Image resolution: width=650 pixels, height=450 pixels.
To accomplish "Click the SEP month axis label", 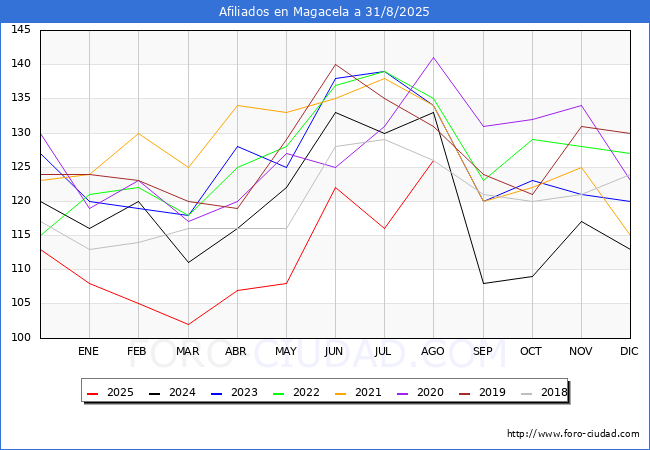I will pyautogui.click(x=483, y=351).
